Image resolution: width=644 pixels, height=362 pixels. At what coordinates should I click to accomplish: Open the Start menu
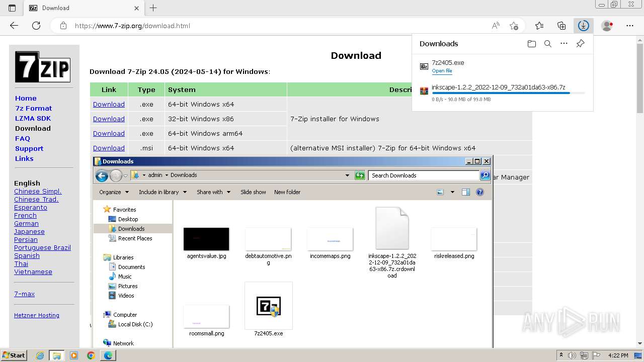tap(14, 355)
